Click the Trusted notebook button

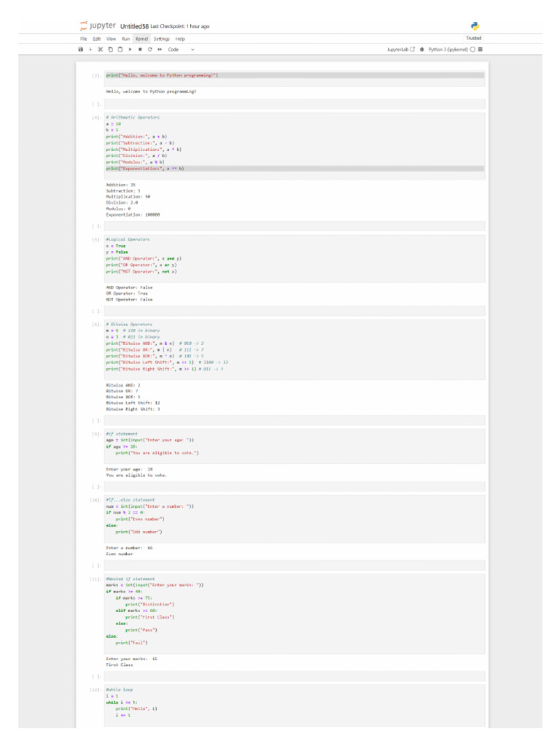[x=473, y=39]
